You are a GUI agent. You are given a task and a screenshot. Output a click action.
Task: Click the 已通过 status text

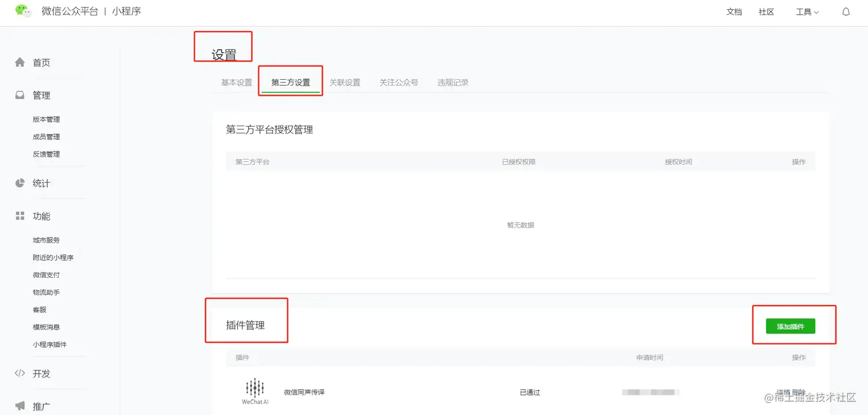coord(530,392)
